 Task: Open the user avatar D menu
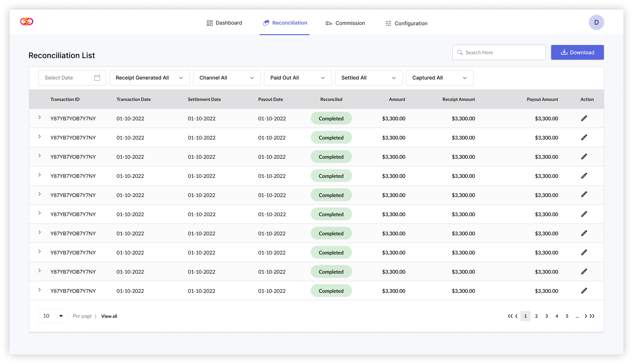pyautogui.click(x=596, y=22)
